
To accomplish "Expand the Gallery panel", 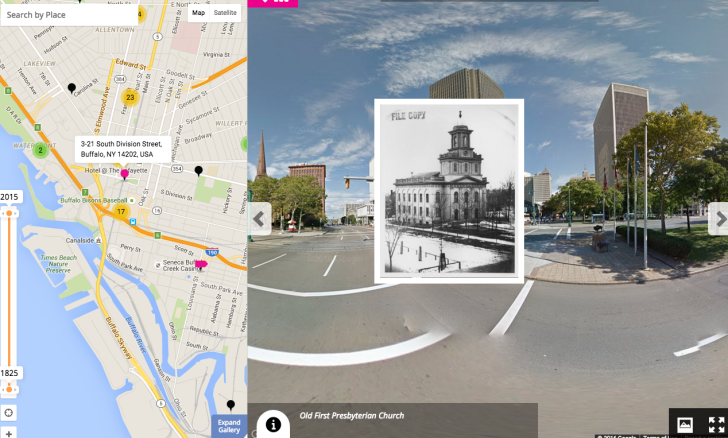I will [229, 426].
